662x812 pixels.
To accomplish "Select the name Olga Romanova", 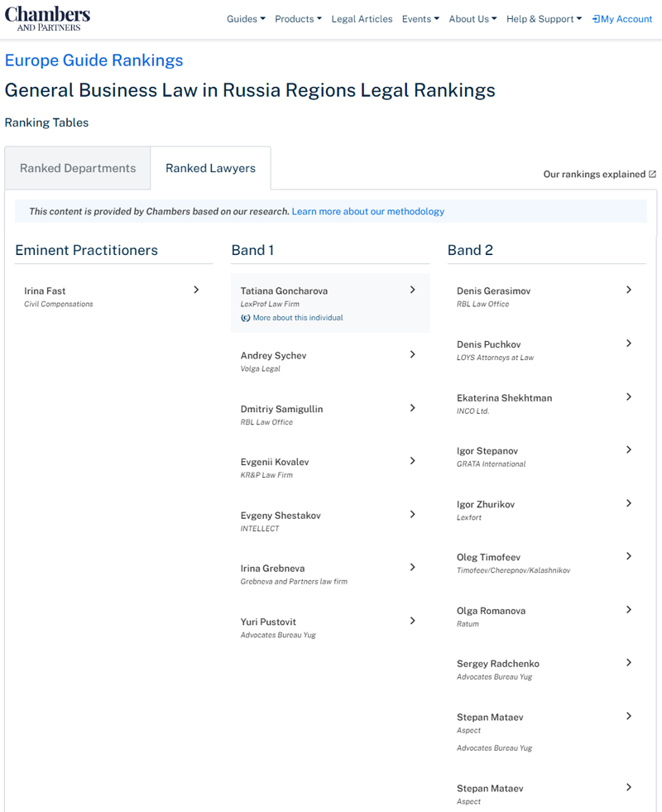I will pyautogui.click(x=491, y=611).
